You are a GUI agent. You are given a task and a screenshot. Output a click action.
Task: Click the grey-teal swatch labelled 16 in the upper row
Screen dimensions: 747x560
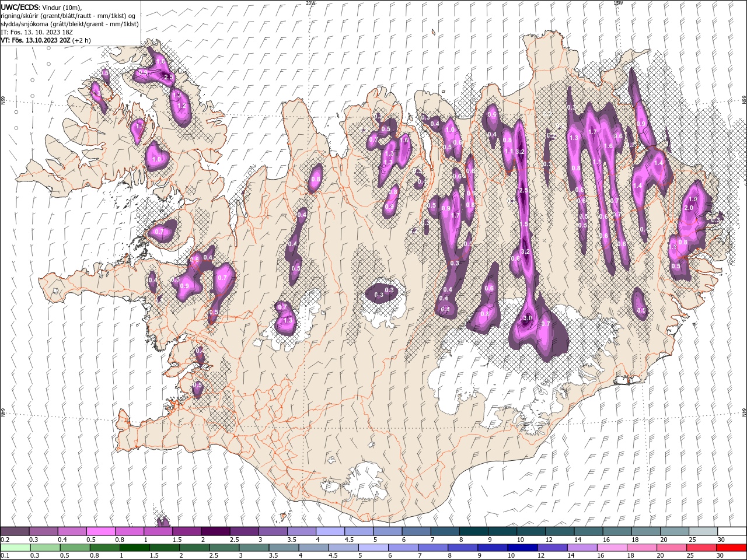[x=616, y=531]
